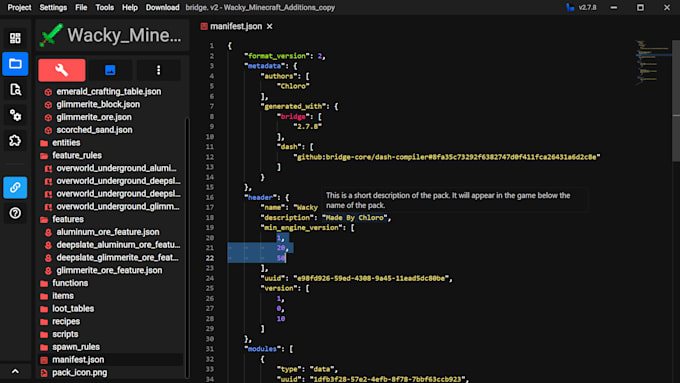Click the "Made By Chloro" description value
Viewport: 680px width, 383px height.
click(x=354, y=218)
